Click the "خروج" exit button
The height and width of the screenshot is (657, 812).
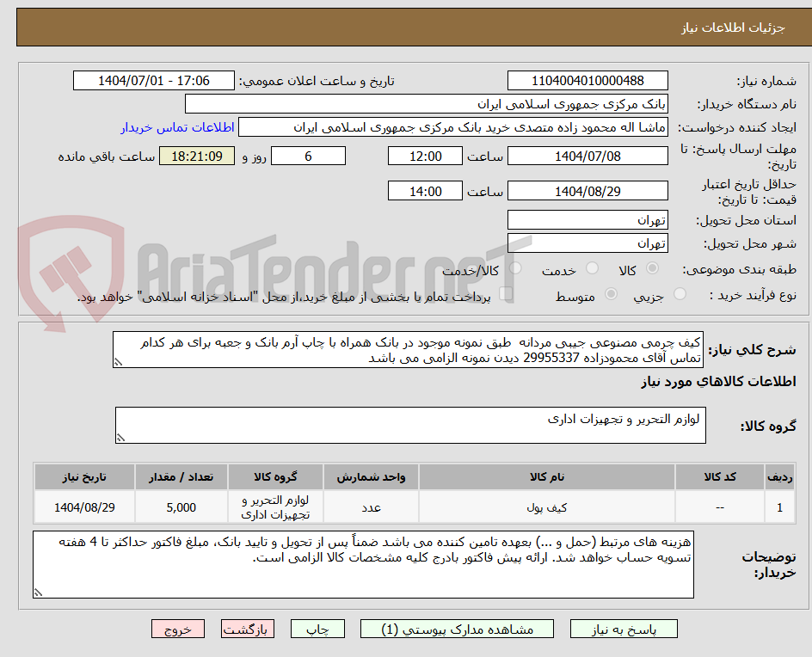click(x=178, y=629)
